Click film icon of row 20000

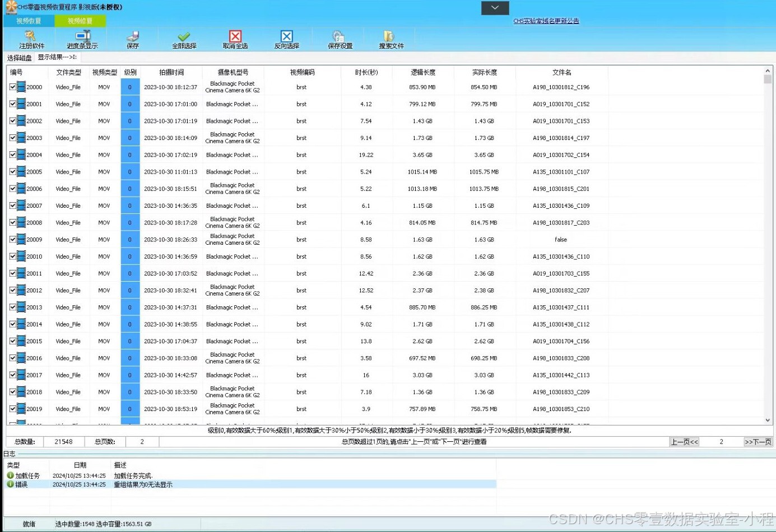21,87
